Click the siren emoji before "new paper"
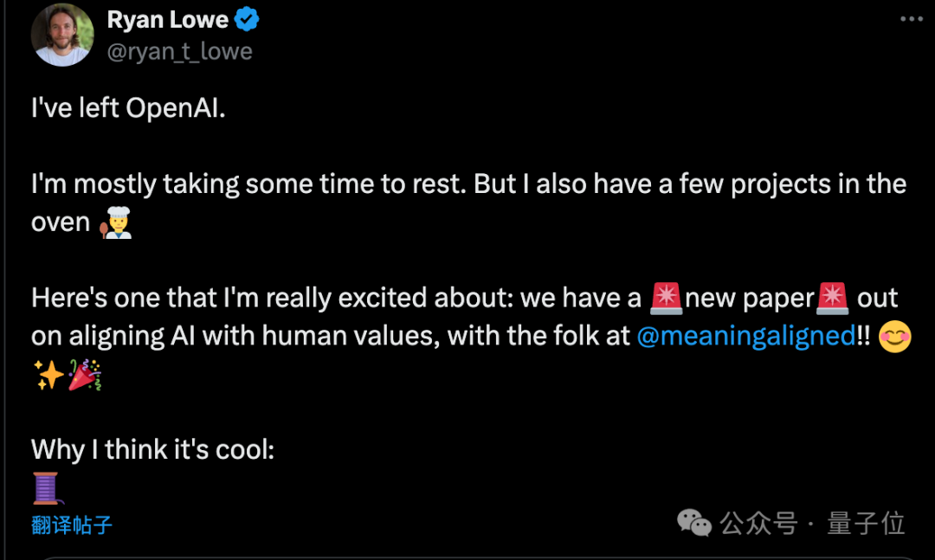This screenshot has width=935, height=560. [666, 298]
